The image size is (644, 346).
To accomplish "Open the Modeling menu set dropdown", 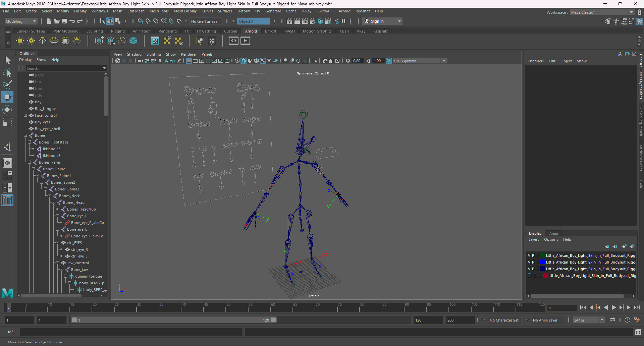I will [x=21, y=21].
